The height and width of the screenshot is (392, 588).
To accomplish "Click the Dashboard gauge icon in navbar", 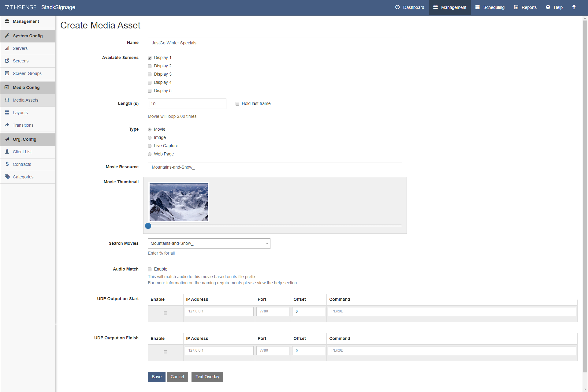I will [x=397, y=7].
